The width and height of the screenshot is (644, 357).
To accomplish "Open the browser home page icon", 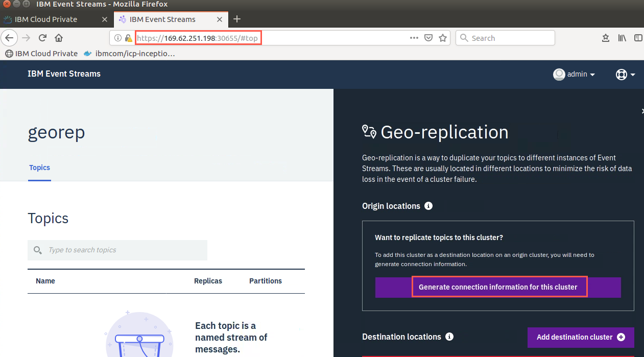I will click(x=59, y=38).
